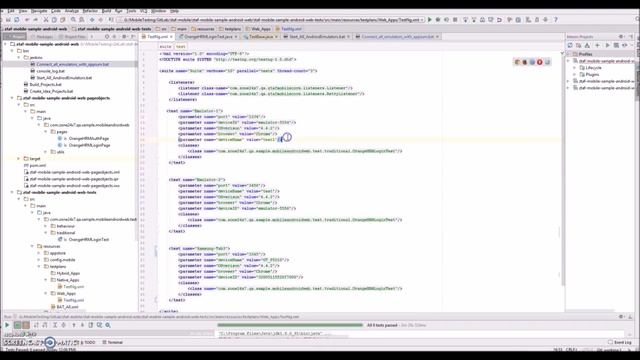
Task: Run the selected configuration with green arrow
Action: [x=430, y=20]
